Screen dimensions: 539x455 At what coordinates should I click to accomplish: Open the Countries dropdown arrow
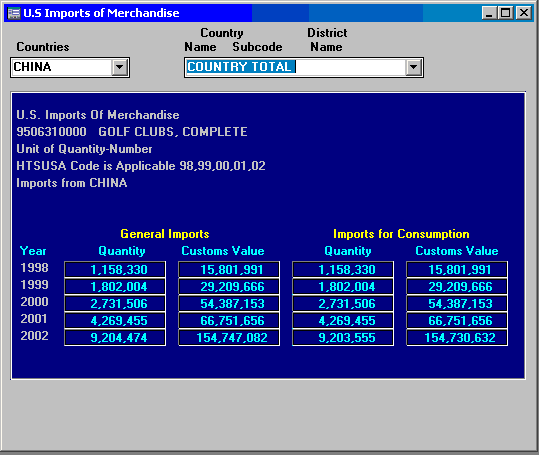[x=120, y=67]
